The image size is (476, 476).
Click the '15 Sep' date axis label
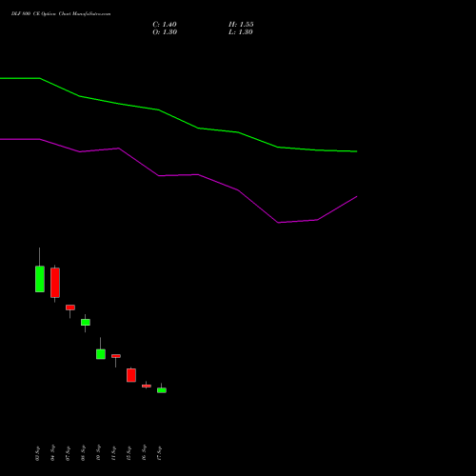click(129, 453)
